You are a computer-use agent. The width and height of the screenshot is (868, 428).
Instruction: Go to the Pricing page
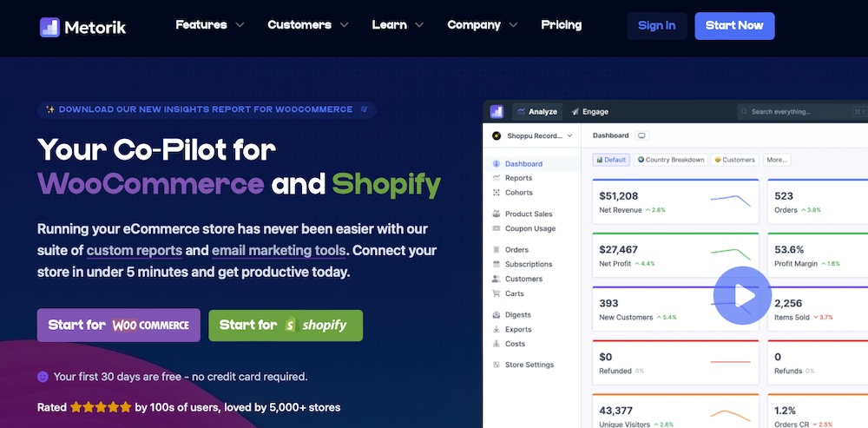562,25
